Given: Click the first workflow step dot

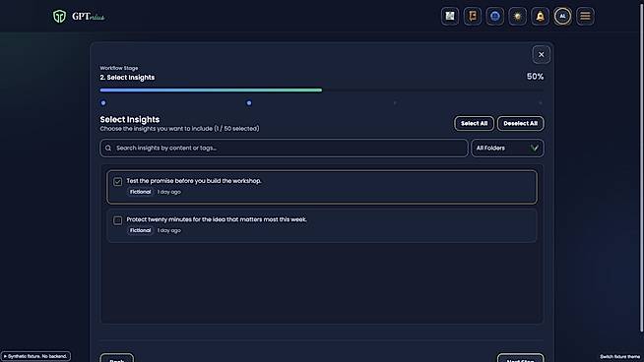Looking at the screenshot, I should (x=103, y=103).
